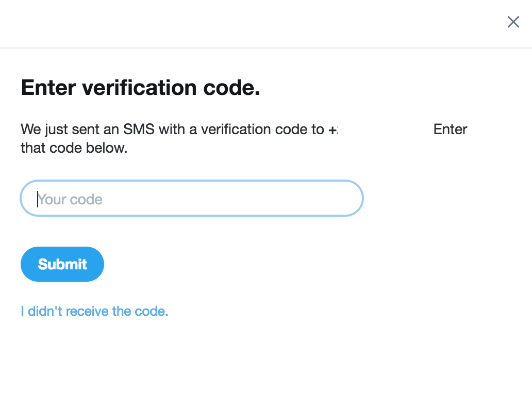Click the blue text link under Submit

tap(94, 311)
